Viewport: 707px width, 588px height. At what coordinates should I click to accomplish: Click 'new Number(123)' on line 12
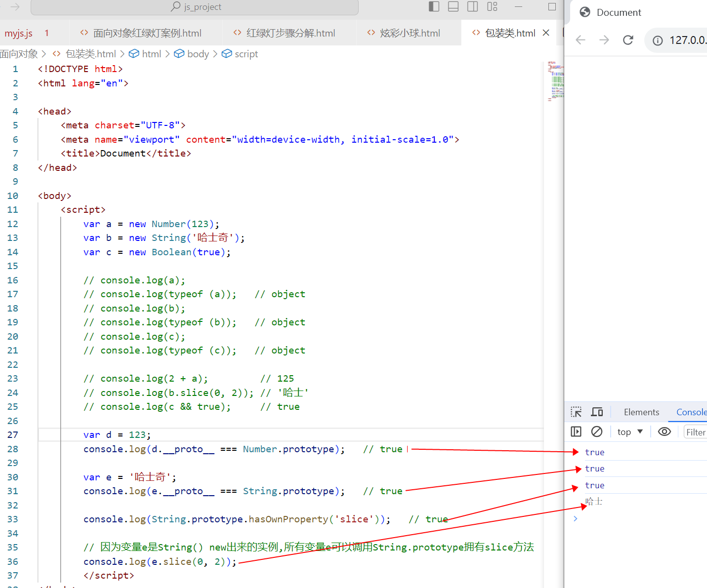171,224
